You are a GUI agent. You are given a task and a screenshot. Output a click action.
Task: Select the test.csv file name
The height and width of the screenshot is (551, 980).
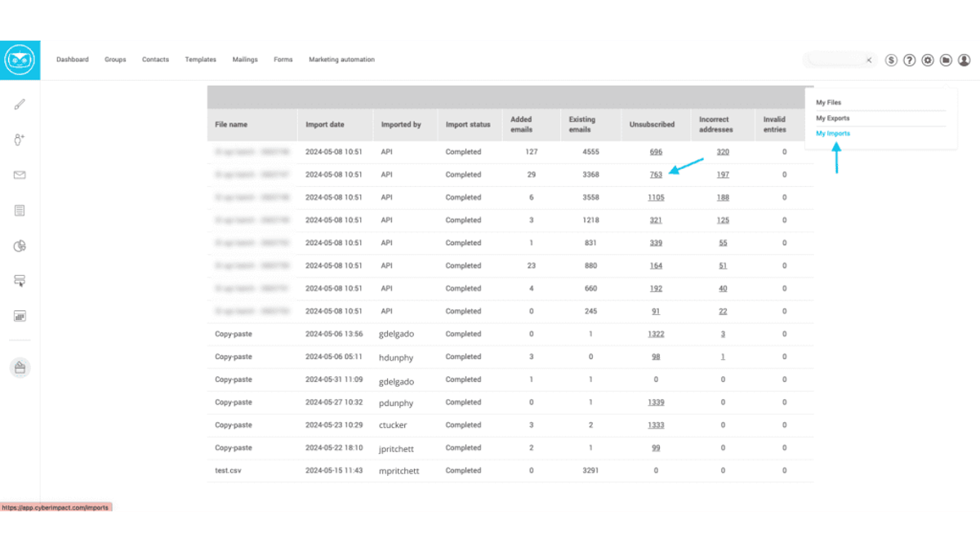[228, 471]
